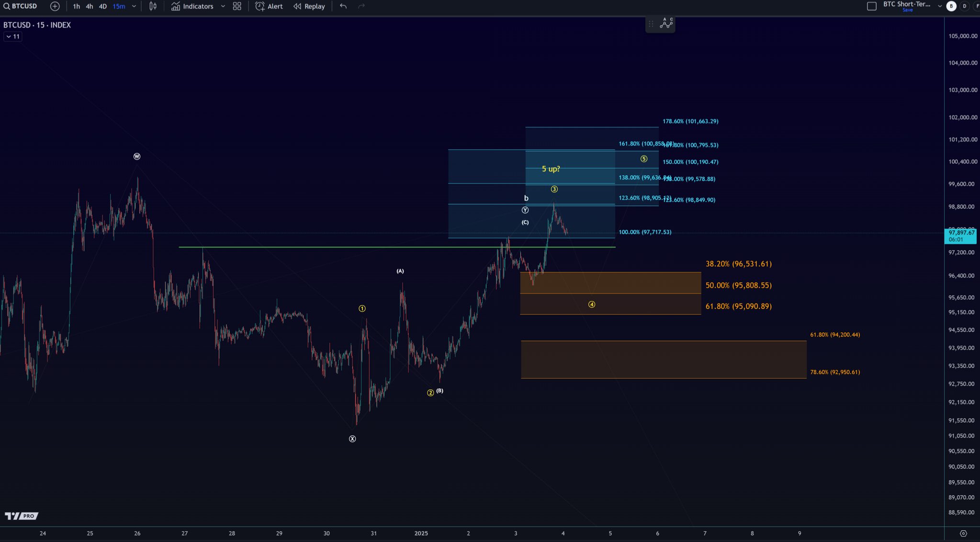Open chart settings gear at bottom right
Image resolution: width=980 pixels, height=542 pixels.
pos(963,533)
